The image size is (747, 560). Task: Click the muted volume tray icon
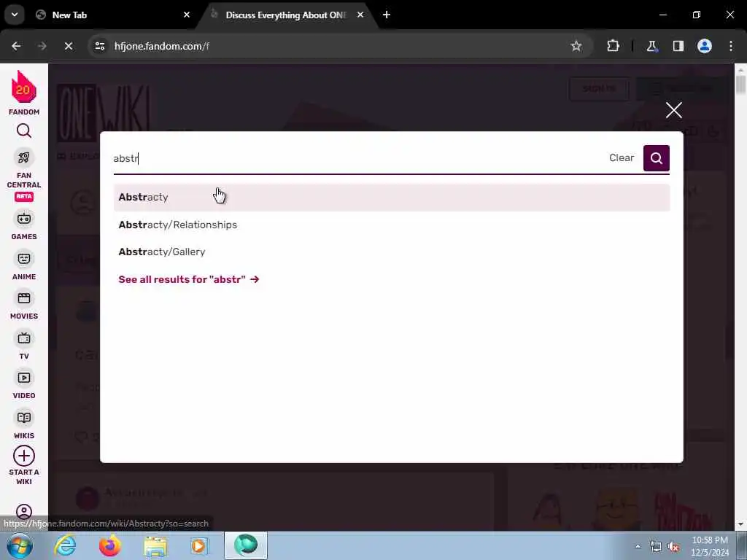pyautogui.click(x=673, y=547)
